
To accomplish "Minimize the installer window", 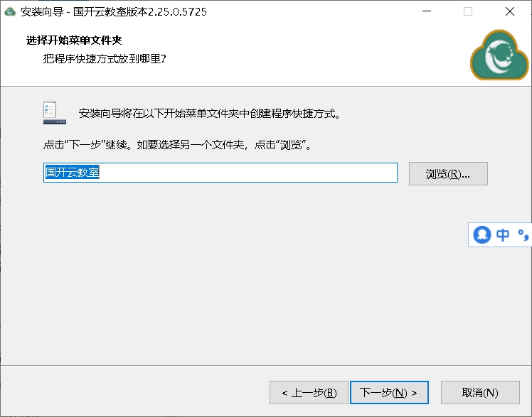I will point(427,11).
